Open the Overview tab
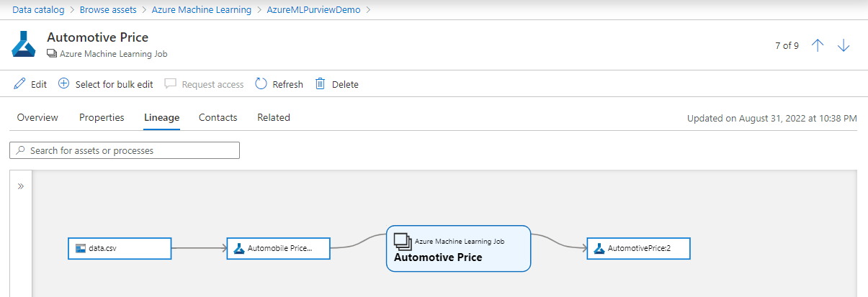Viewport: 868px width, 297px height. (37, 117)
